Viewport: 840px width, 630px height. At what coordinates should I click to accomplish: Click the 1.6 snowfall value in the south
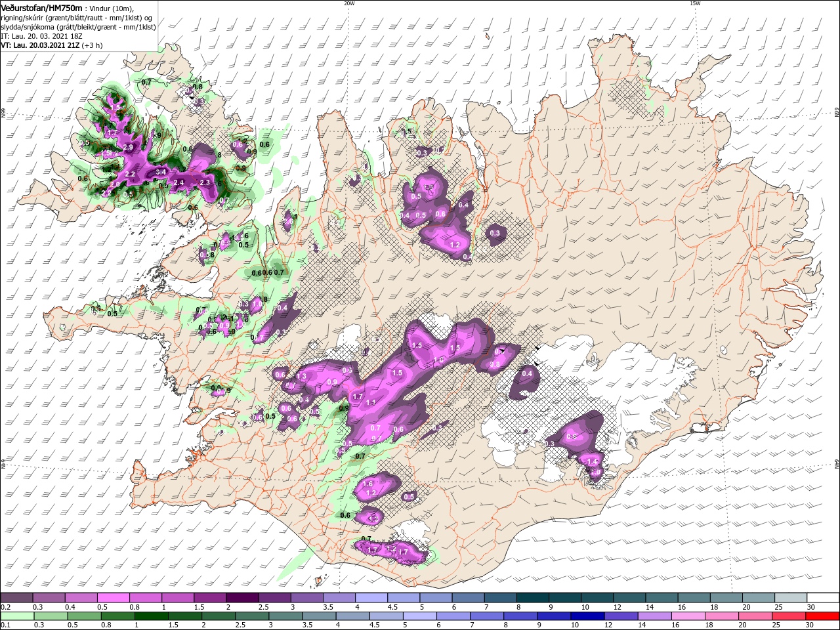(x=367, y=484)
